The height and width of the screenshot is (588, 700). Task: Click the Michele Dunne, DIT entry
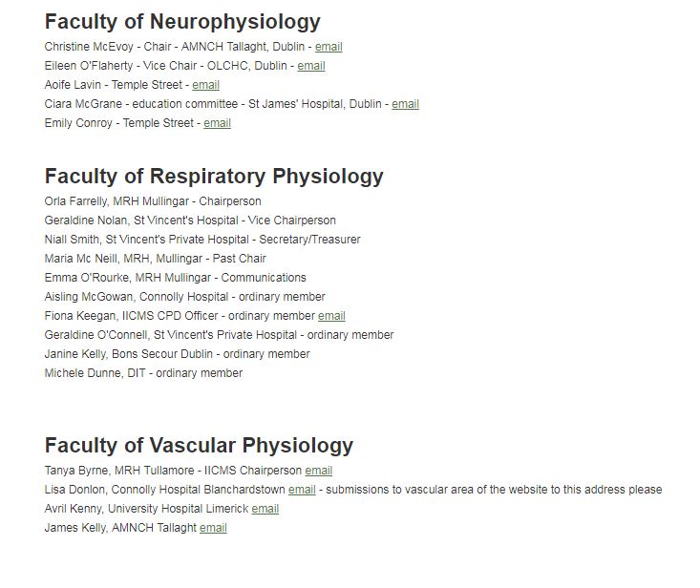[x=143, y=373]
